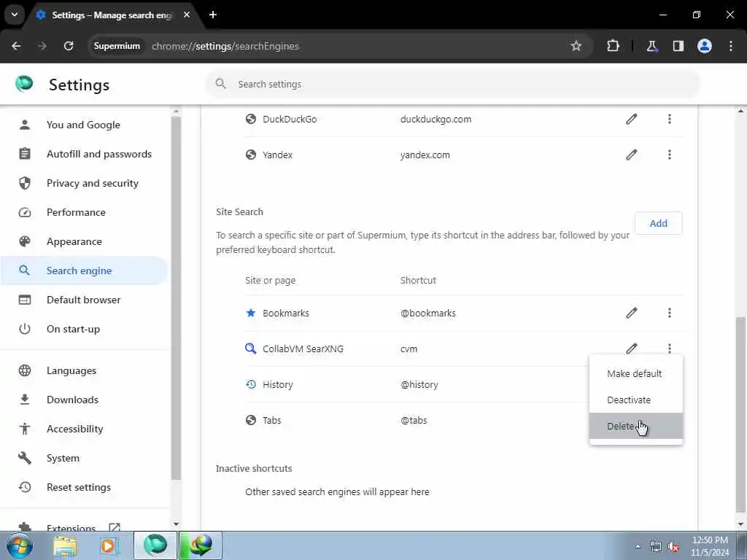Open the Windows Start menu

point(18,545)
